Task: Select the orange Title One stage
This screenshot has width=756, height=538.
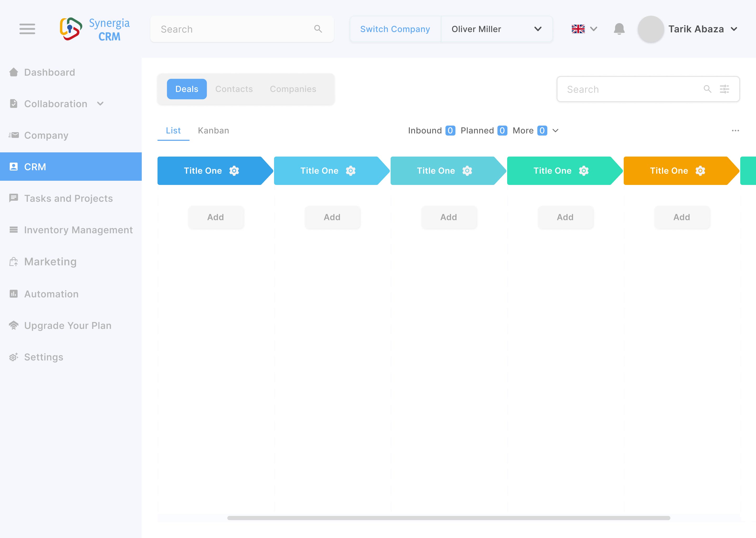Action: coord(681,170)
